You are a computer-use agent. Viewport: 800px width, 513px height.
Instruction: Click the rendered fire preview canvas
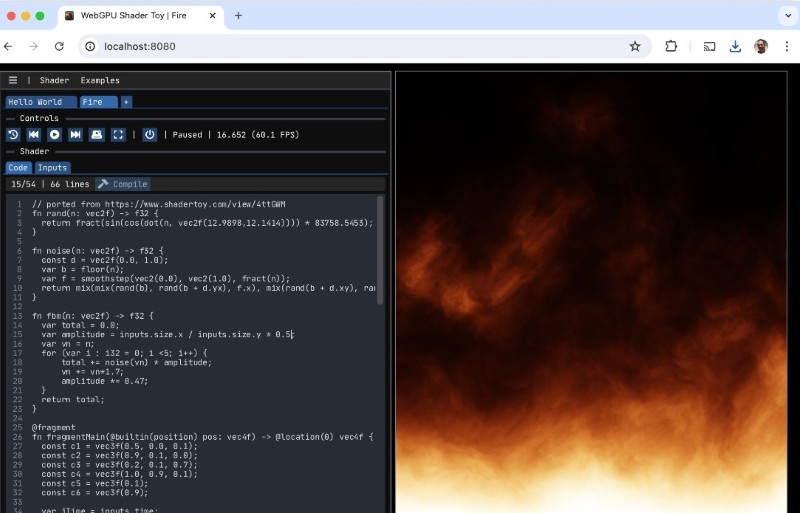tap(591, 292)
